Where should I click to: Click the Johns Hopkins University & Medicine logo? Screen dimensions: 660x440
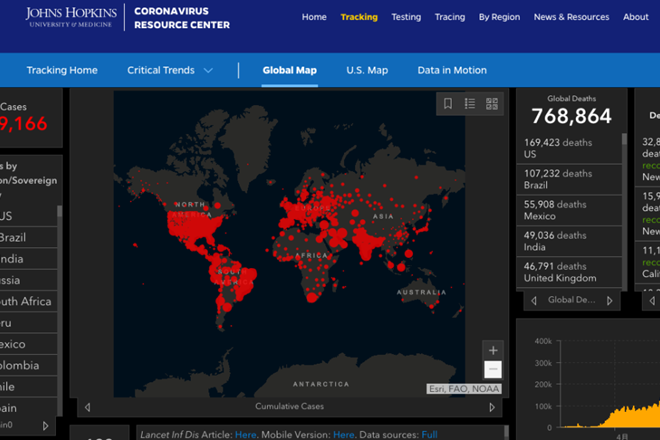point(71,17)
